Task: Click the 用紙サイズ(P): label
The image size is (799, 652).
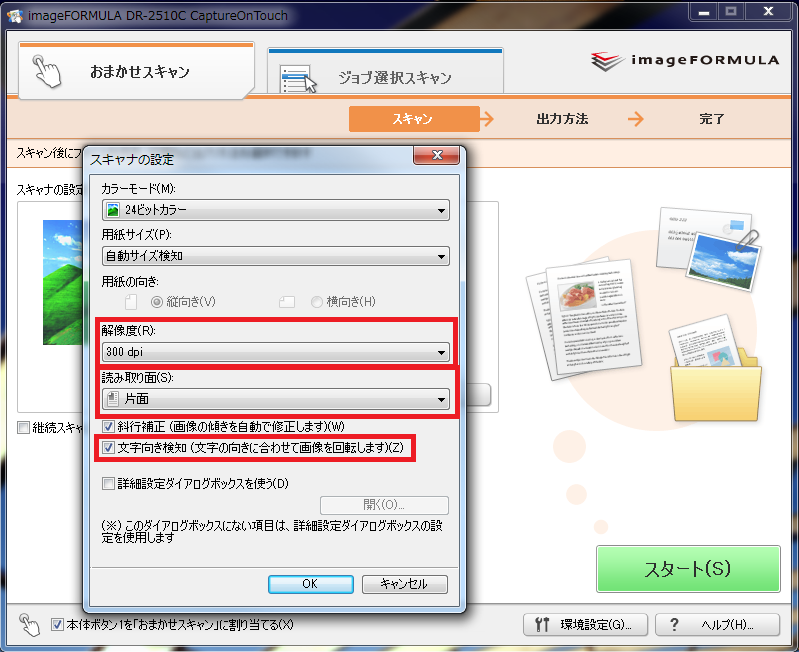Action: click(x=136, y=234)
